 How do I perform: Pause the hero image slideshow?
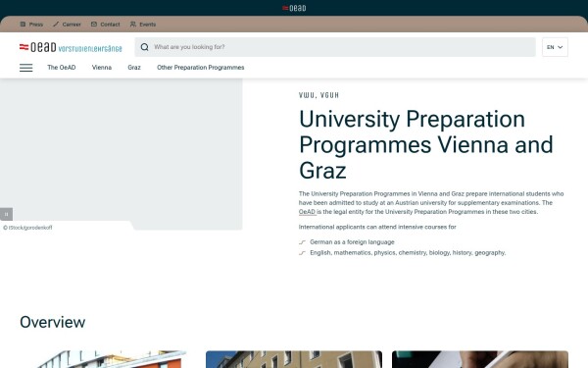tap(7, 214)
